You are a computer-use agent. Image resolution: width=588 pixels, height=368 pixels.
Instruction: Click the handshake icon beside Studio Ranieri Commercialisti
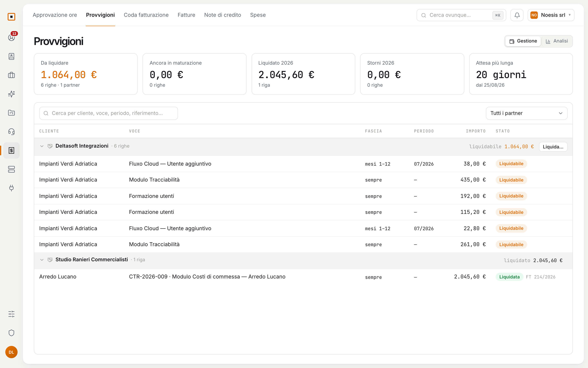tap(50, 260)
